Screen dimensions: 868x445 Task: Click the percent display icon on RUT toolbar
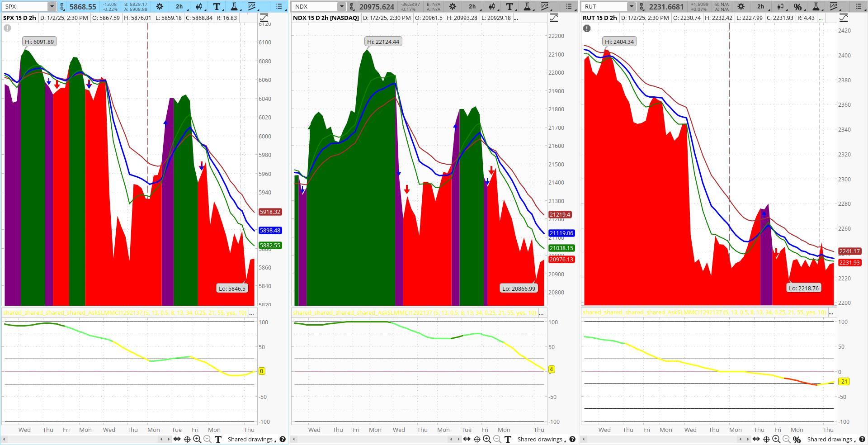[798, 7]
